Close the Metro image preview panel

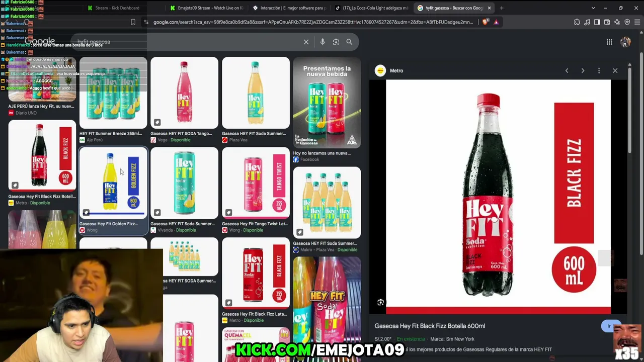point(615,71)
